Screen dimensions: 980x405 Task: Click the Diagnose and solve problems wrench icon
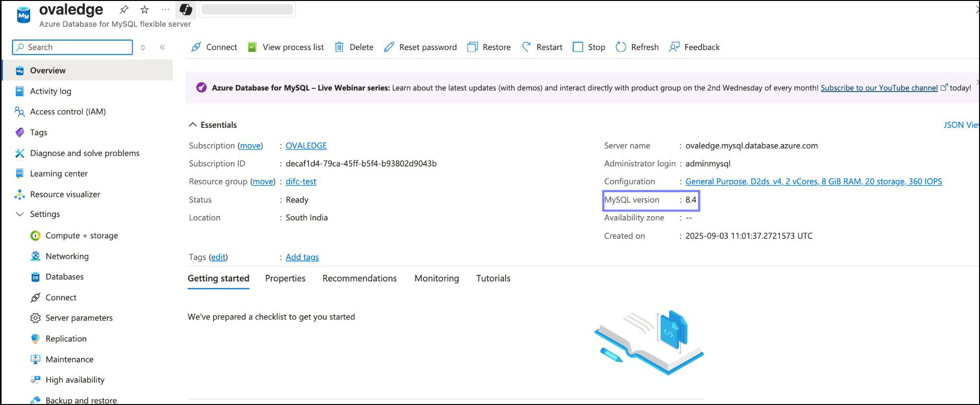pyautogui.click(x=20, y=153)
